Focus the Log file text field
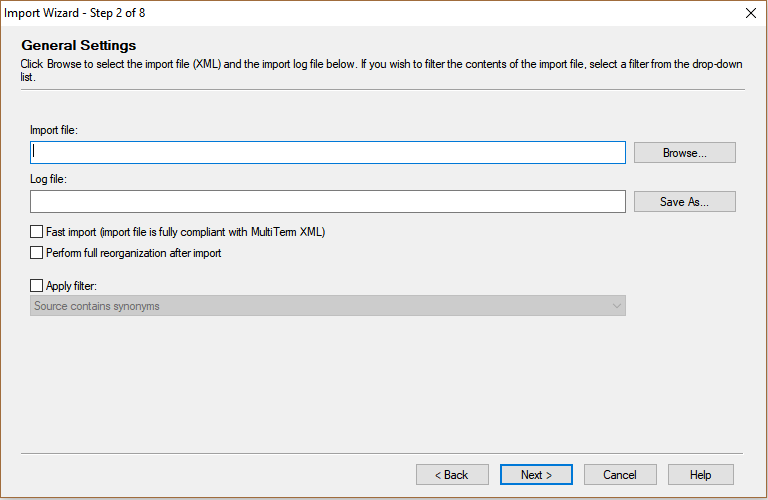 [x=328, y=202]
